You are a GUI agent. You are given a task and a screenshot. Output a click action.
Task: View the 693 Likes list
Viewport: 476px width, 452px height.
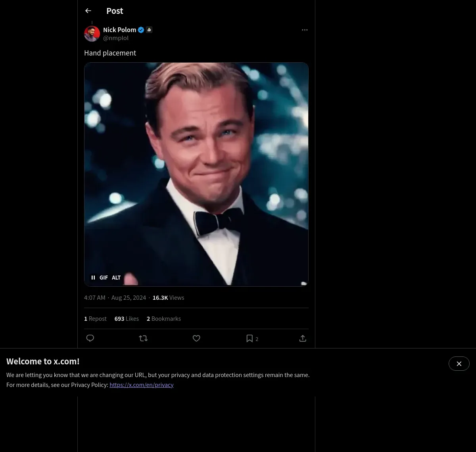pyautogui.click(x=127, y=318)
